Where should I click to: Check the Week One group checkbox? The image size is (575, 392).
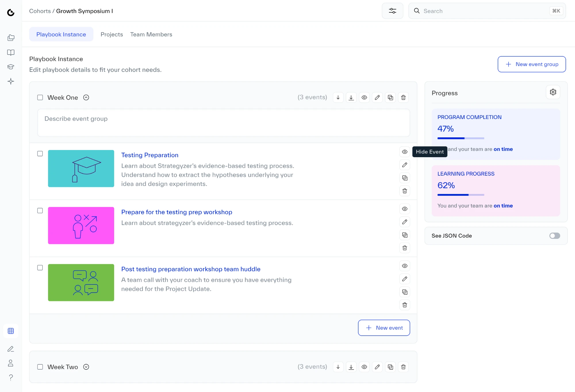[x=40, y=97]
